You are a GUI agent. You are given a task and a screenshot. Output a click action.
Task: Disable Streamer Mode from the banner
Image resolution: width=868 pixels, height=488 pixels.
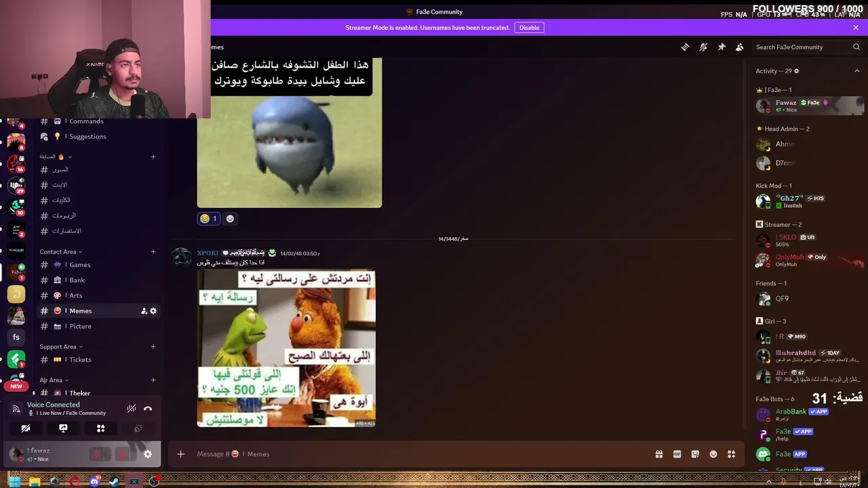529,28
